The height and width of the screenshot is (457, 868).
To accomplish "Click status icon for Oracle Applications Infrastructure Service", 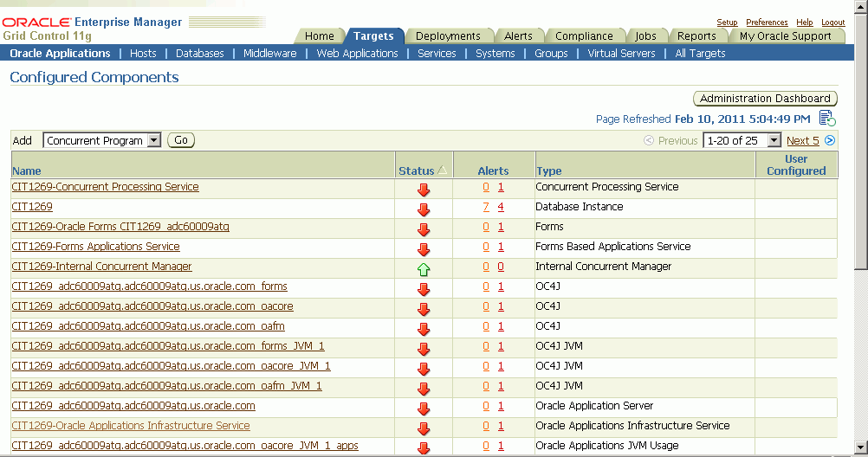I will [424, 428].
